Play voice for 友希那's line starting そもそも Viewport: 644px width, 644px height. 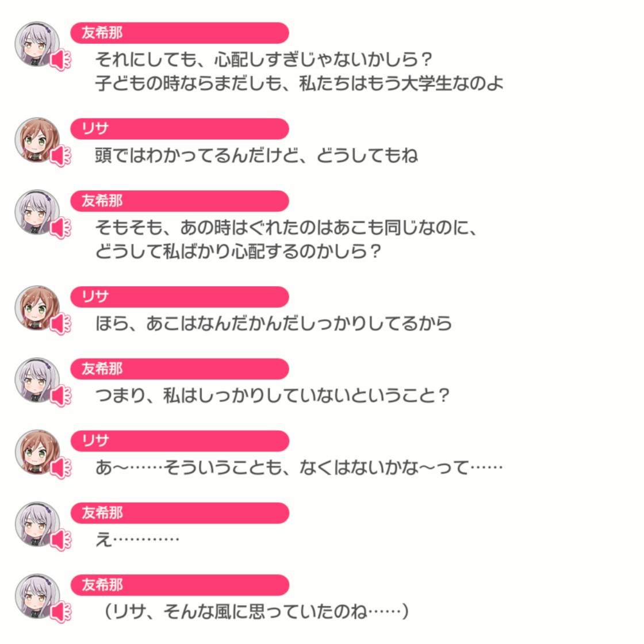[x=61, y=228]
